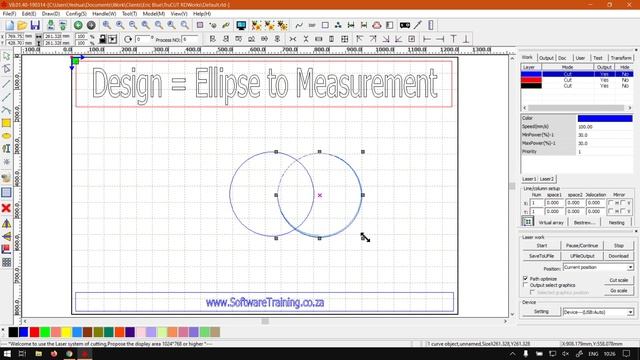Screen dimensions: 640x360
Task: Click the Start laser work button
Action: coord(542,246)
